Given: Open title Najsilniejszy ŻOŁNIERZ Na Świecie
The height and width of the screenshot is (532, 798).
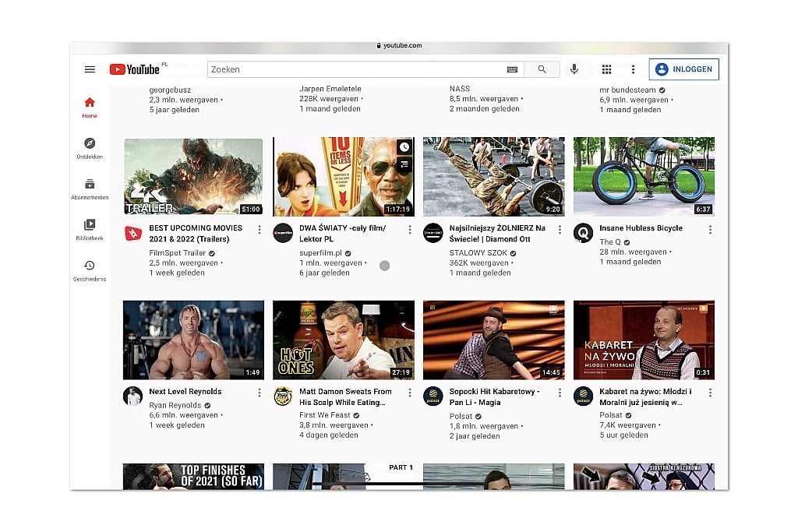Looking at the screenshot, I should point(497,234).
